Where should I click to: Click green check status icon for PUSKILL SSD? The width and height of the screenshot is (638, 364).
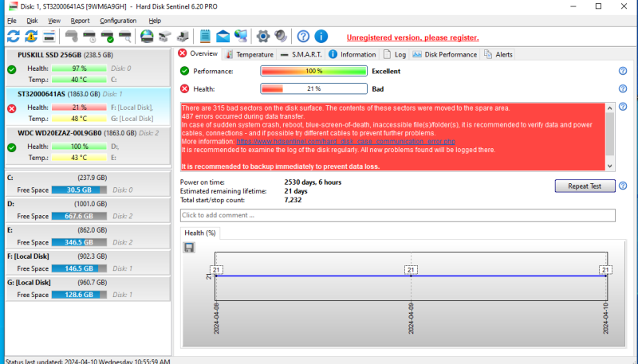point(12,69)
